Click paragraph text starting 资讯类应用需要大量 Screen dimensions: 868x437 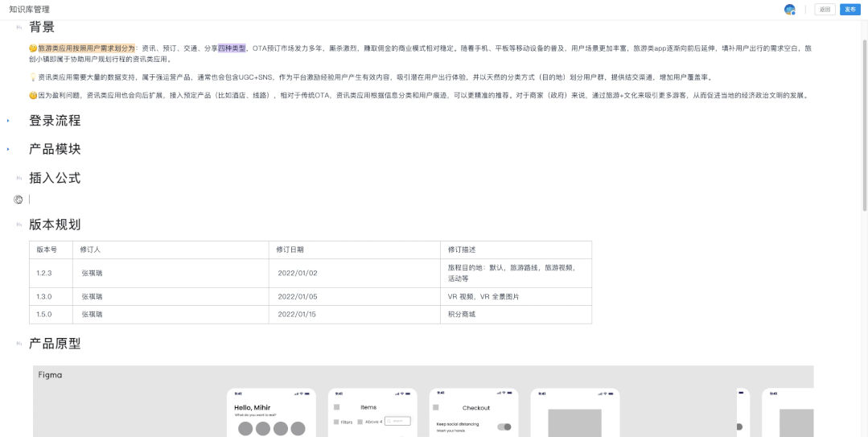[376, 77]
